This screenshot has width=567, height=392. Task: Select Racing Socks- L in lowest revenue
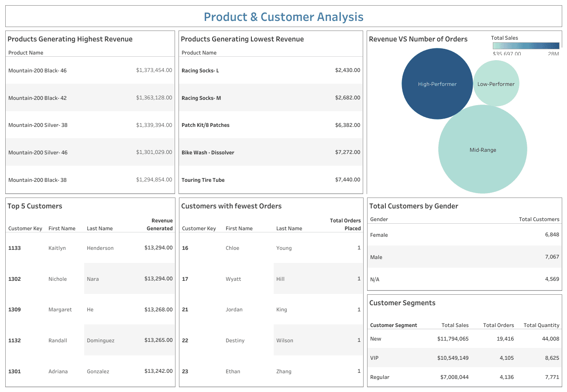pyautogui.click(x=200, y=70)
